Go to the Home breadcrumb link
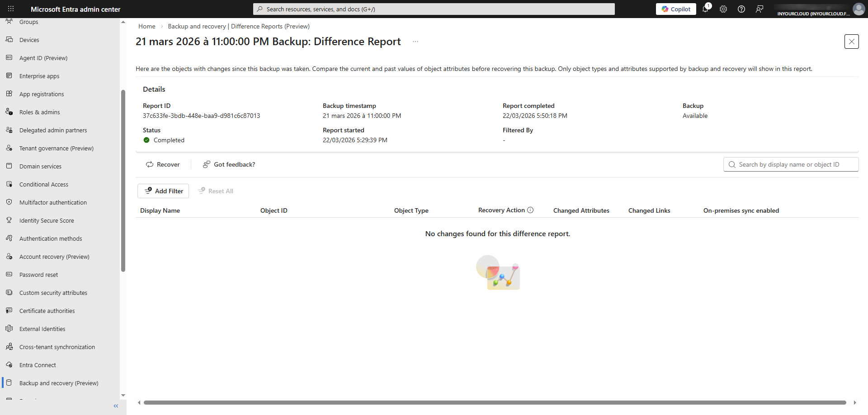The height and width of the screenshot is (415, 868). [x=147, y=26]
